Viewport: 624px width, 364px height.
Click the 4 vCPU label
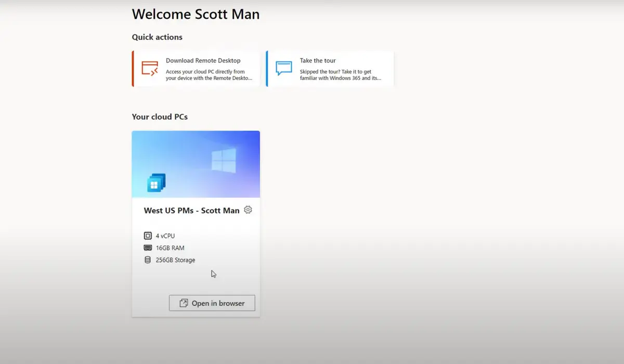(165, 236)
